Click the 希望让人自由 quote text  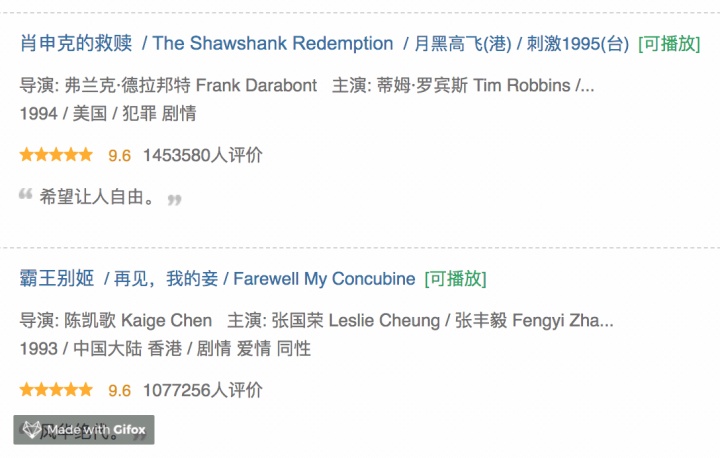pos(97,197)
